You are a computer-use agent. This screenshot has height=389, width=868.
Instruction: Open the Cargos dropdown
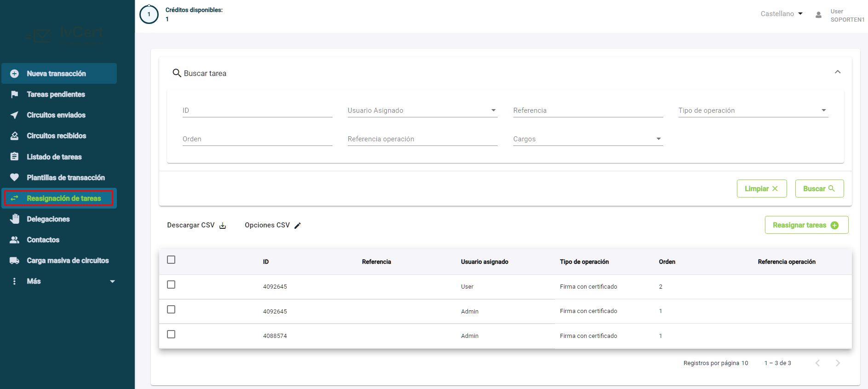(588, 139)
